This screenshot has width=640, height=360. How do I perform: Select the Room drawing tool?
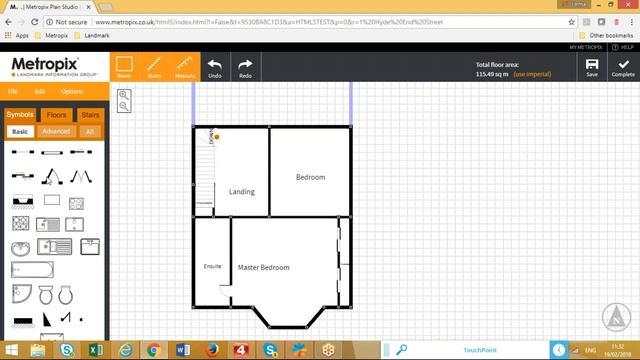[x=124, y=67]
